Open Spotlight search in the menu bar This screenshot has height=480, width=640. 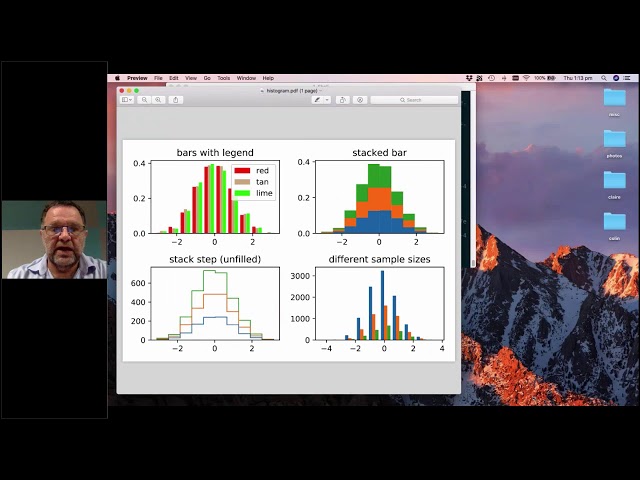pos(604,78)
